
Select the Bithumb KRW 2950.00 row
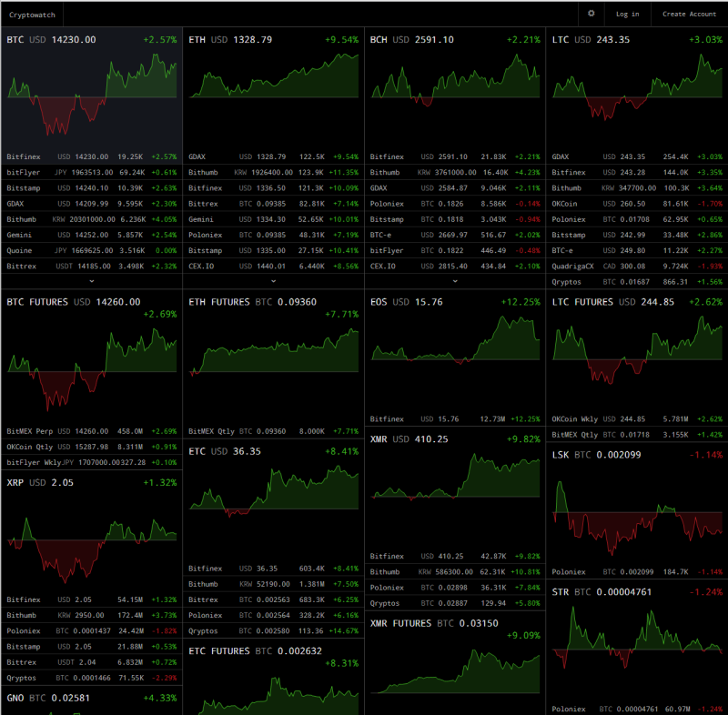click(x=92, y=615)
